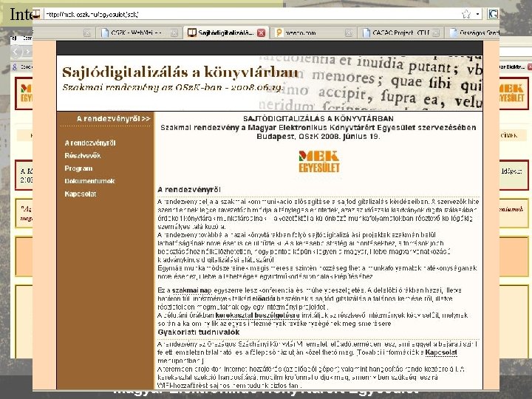Viewport: 532px width, 399px height.
Task: Click the 'szakmai nap' underlined term
Action: click(x=191, y=290)
